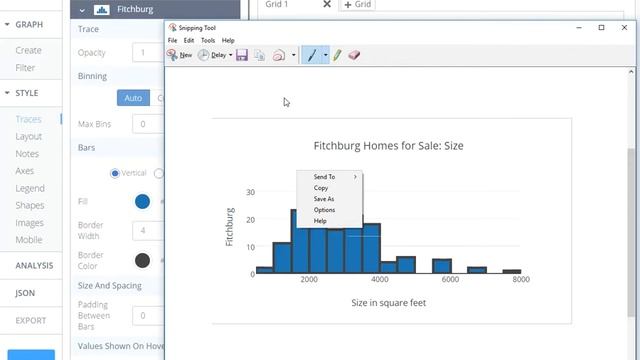The height and width of the screenshot is (360, 640).
Task: Collapse the STYLE sidebar section
Action: click(x=7, y=93)
